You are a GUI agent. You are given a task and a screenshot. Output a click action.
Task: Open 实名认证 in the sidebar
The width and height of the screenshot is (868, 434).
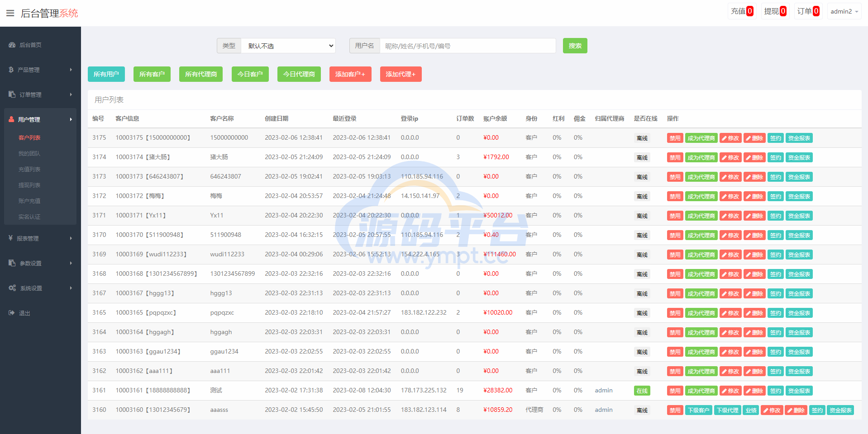[29, 217]
